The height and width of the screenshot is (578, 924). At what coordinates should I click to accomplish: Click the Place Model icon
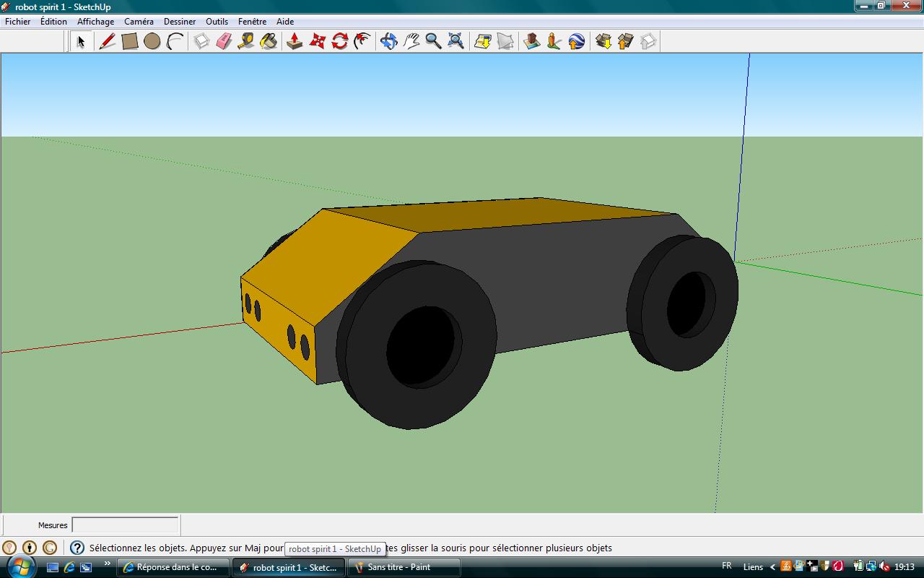tap(532, 41)
